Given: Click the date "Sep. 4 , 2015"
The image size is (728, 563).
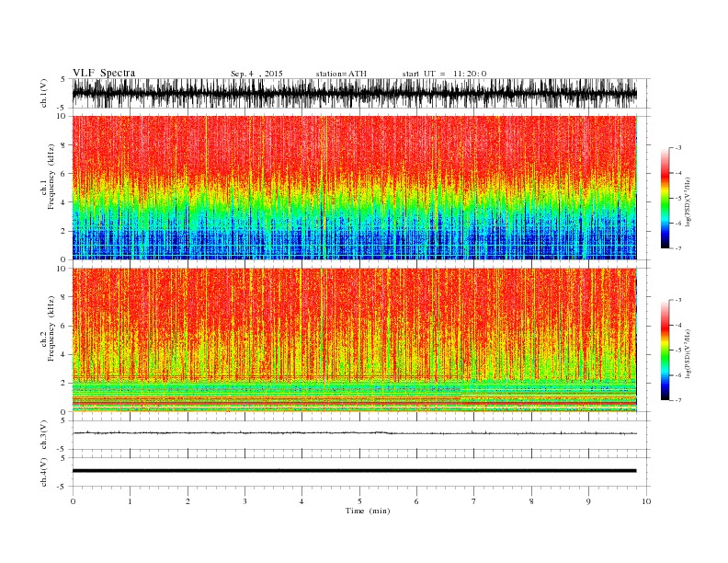Looking at the screenshot, I should 256,74.
